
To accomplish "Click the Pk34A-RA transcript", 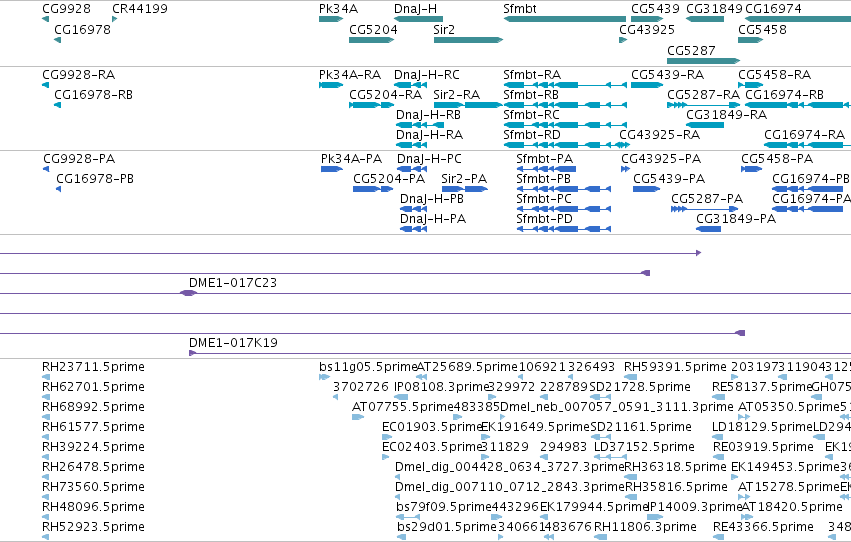I will [x=331, y=85].
